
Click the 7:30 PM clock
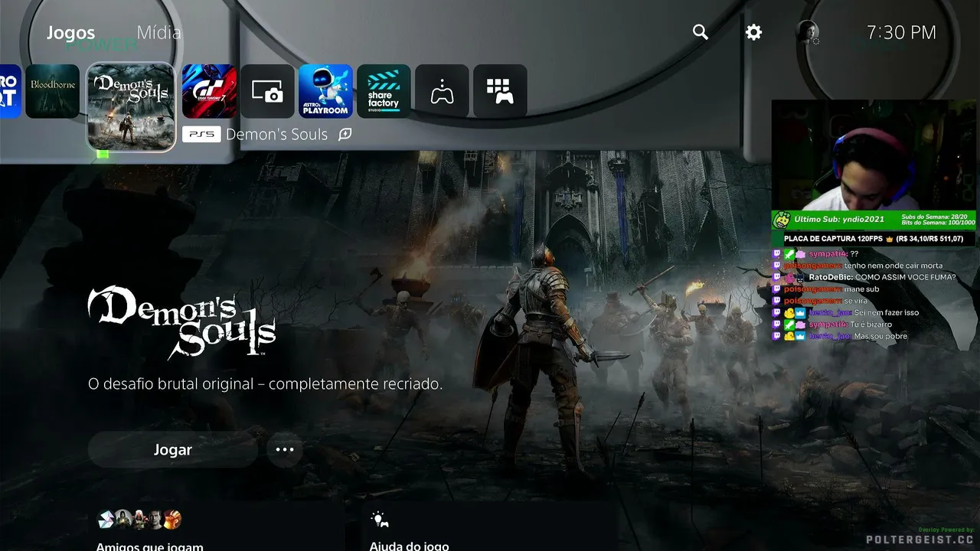point(901,32)
